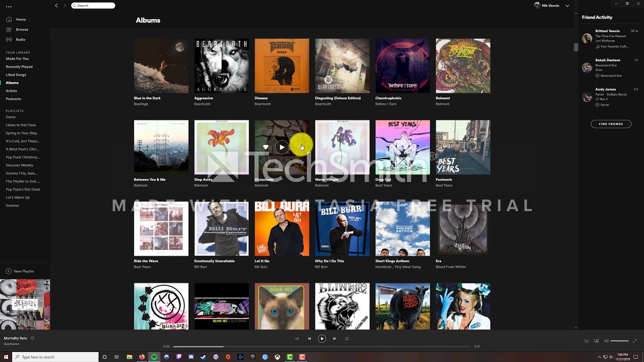Toggle the heart on Vicissitude album
The width and height of the screenshot is (644, 362).
coord(266,147)
